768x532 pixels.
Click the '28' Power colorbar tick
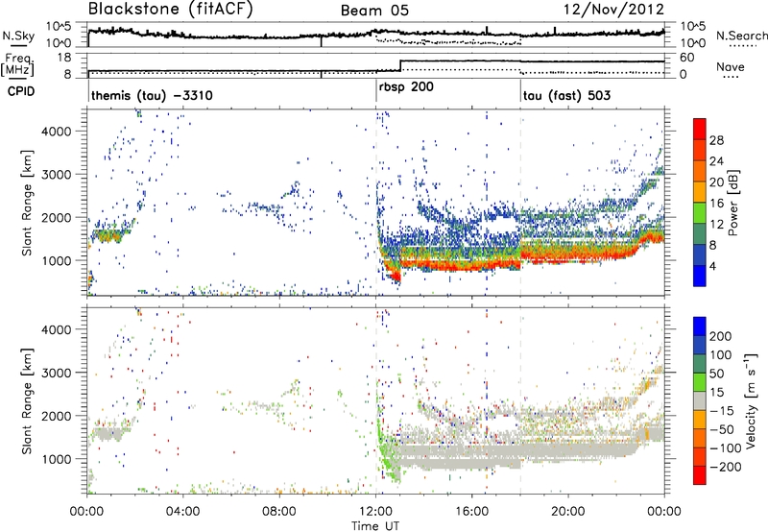[716, 140]
